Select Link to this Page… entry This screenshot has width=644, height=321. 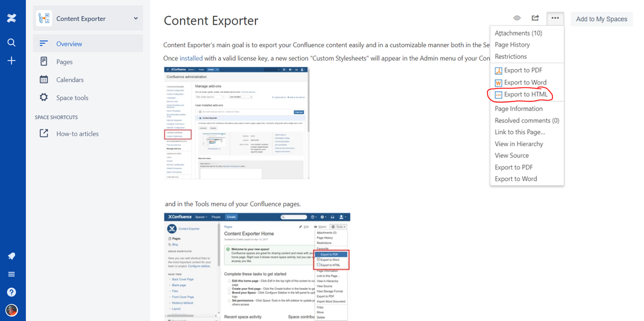[x=527, y=132]
